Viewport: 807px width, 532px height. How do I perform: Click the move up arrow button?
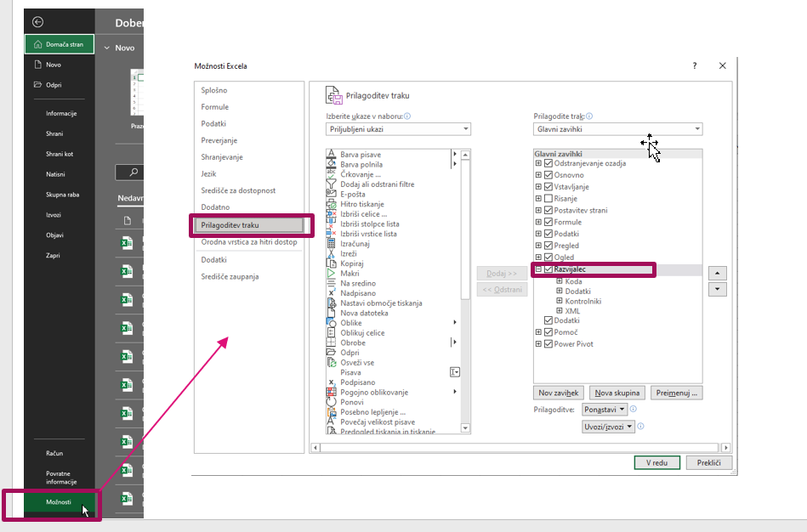tap(718, 273)
